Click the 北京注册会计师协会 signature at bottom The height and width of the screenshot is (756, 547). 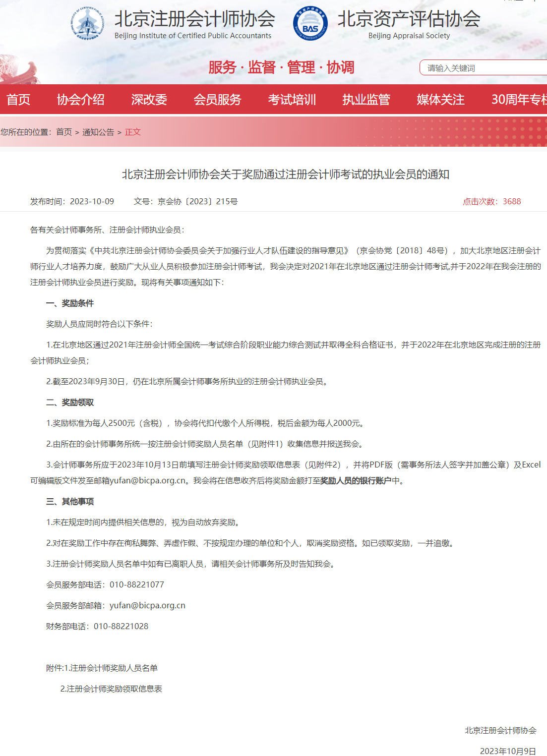(500, 731)
